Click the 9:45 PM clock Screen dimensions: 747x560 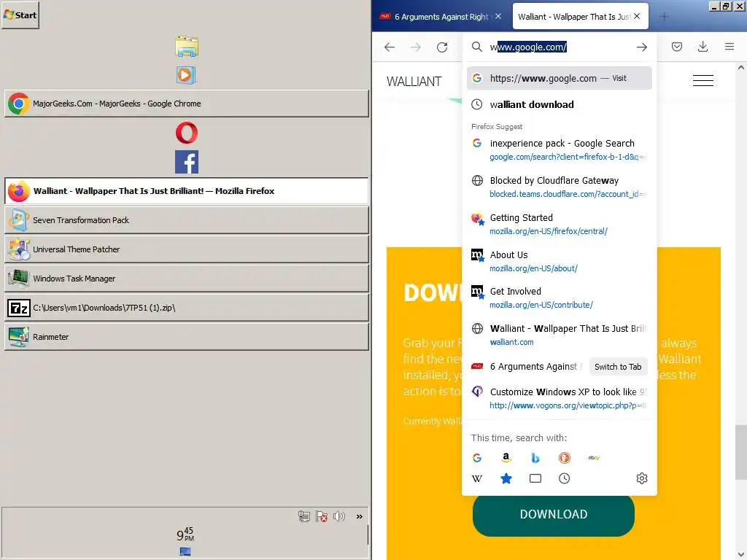point(185,534)
